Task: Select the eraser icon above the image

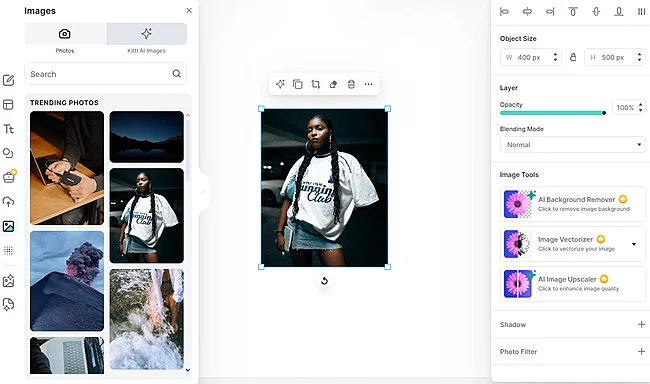Action: [x=333, y=84]
